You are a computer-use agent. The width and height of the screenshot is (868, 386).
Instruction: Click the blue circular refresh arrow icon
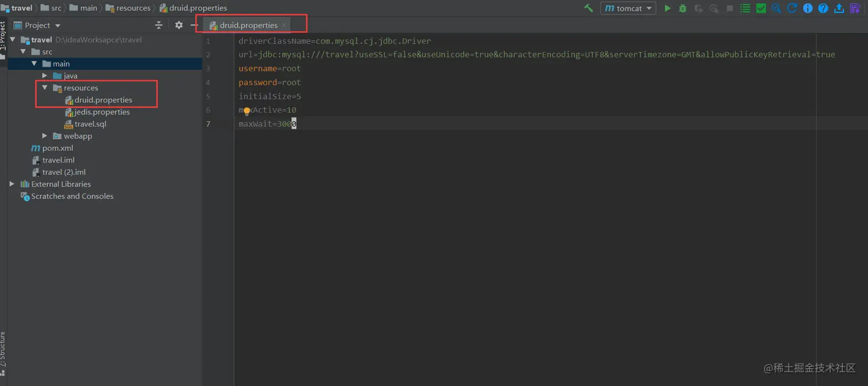tap(792, 8)
